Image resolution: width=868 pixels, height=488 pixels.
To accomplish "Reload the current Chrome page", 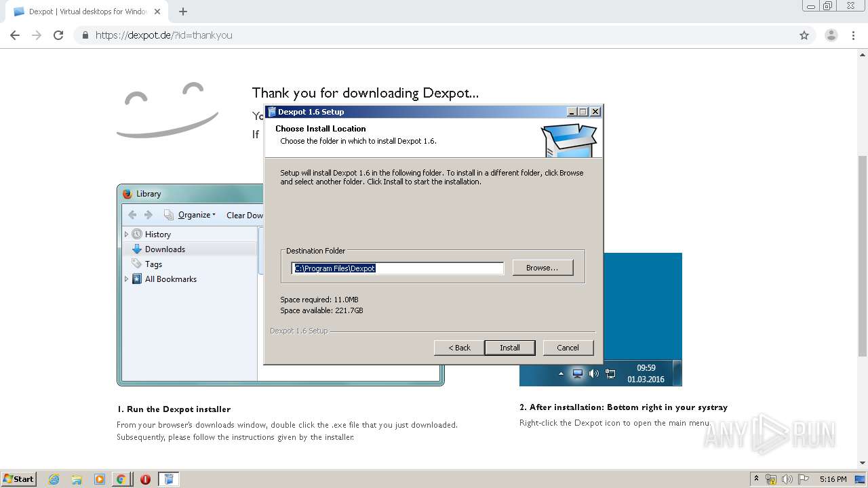I will pyautogui.click(x=58, y=35).
